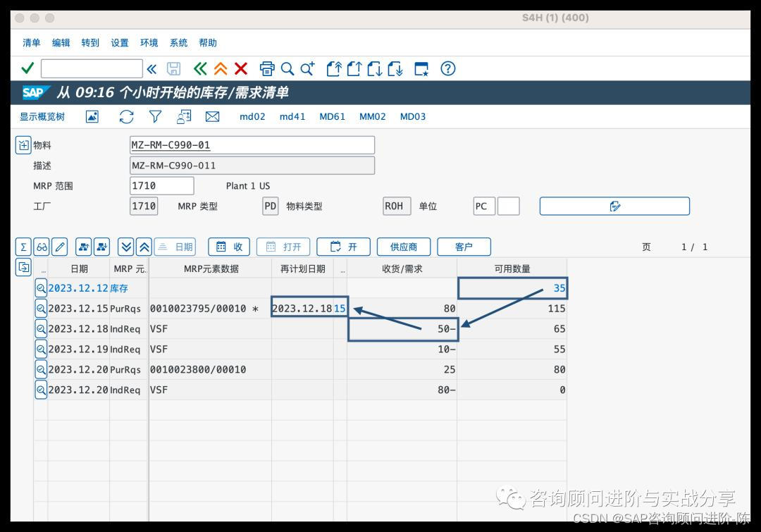Image resolution: width=761 pixels, height=532 pixels.
Task: Click the glasses Display element icon
Action: click(42, 247)
